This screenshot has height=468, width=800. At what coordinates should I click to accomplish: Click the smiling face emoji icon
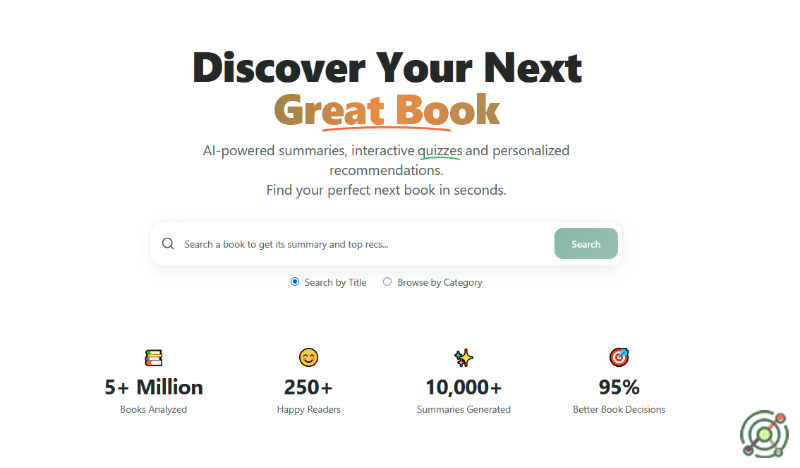point(308,357)
